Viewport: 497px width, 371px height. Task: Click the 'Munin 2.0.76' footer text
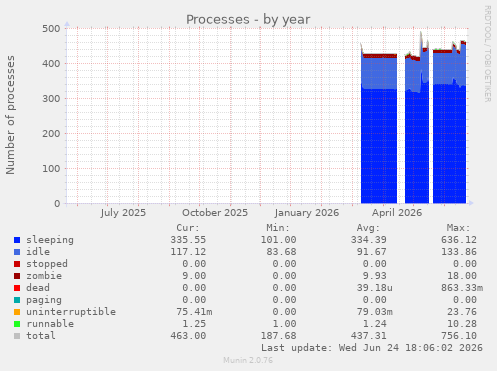tap(248, 360)
